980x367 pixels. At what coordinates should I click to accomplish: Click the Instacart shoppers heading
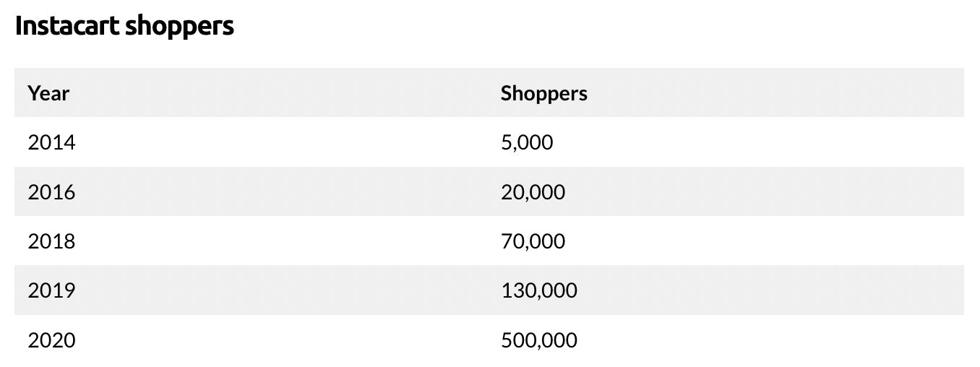124,26
